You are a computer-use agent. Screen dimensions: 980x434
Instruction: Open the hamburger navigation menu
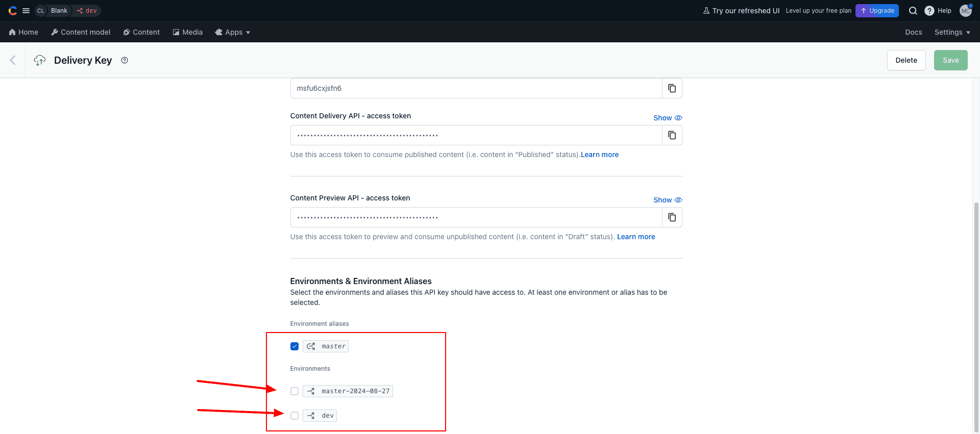[x=26, y=11]
